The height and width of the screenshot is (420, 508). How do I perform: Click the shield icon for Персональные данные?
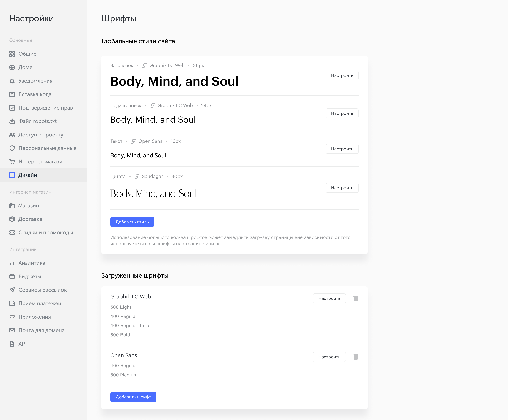12,148
